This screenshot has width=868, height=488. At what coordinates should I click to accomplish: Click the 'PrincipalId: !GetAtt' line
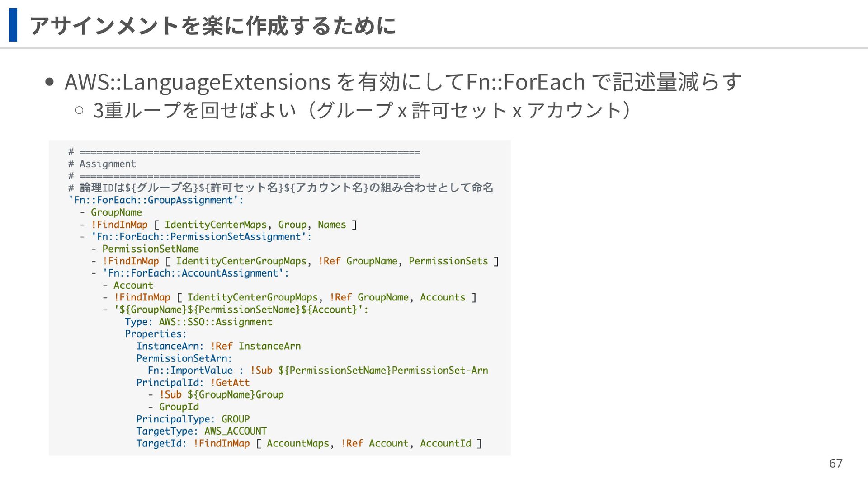[193, 383]
